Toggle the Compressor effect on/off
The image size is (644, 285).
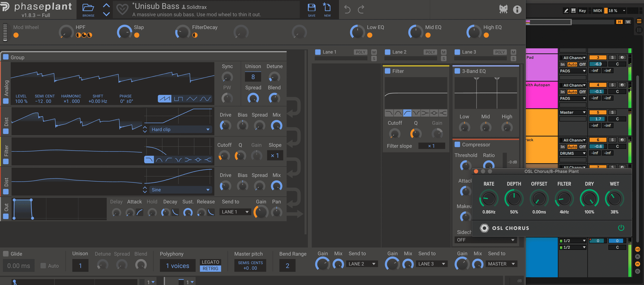coord(457,144)
